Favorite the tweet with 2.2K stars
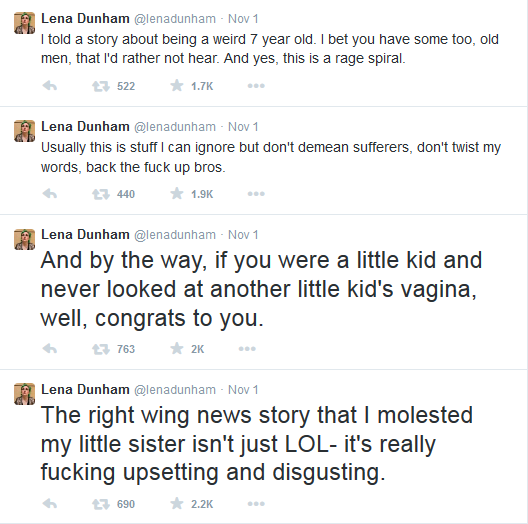This screenshot has height=524, width=528. [x=177, y=503]
